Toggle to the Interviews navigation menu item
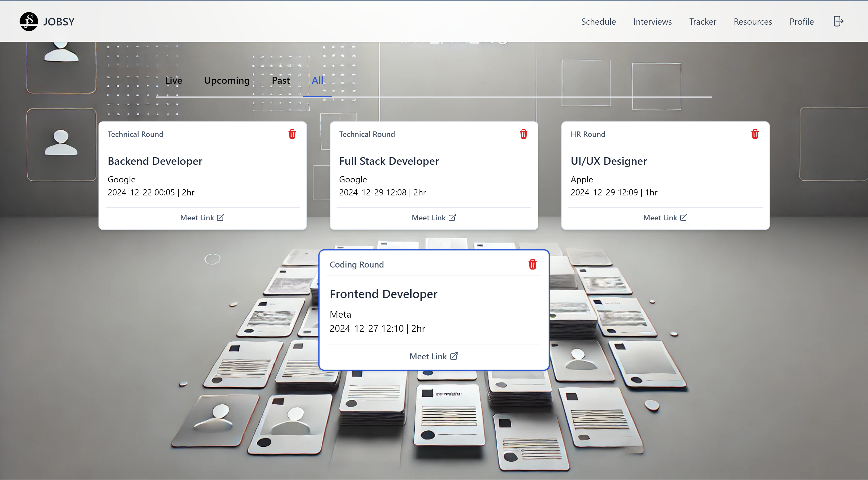Viewport: 868px width, 480px height. point(652,21)
